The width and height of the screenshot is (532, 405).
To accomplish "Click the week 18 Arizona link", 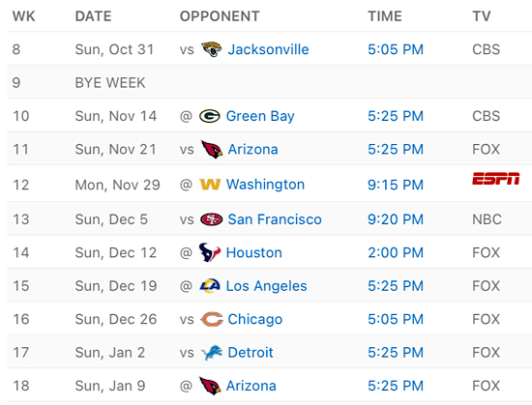I will (251, 386).
